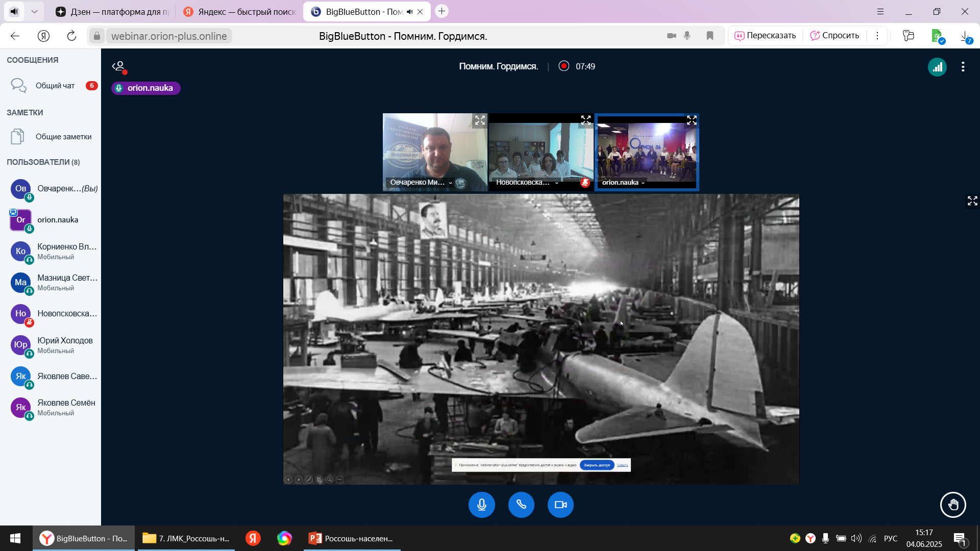
Task: Expand orion.nauka webcam to fullscreen
Action: (691, 120)
